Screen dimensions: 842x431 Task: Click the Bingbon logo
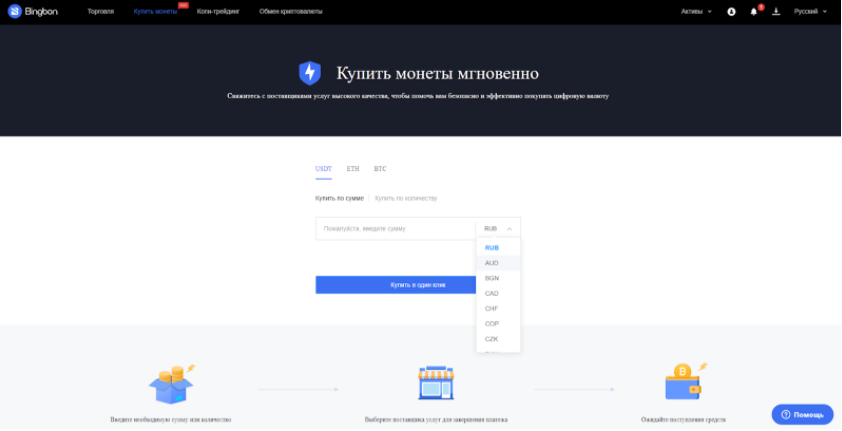38,11
